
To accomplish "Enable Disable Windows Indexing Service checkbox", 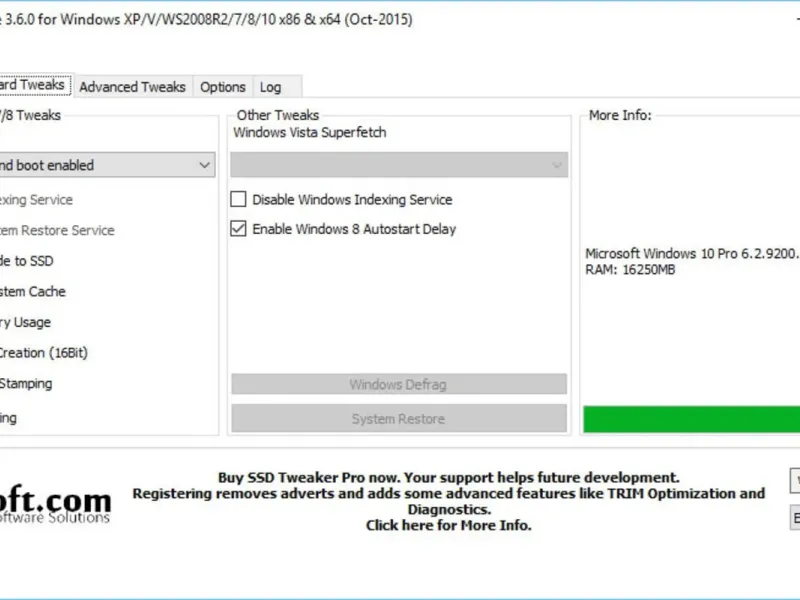I will click(x=238, y=199).
